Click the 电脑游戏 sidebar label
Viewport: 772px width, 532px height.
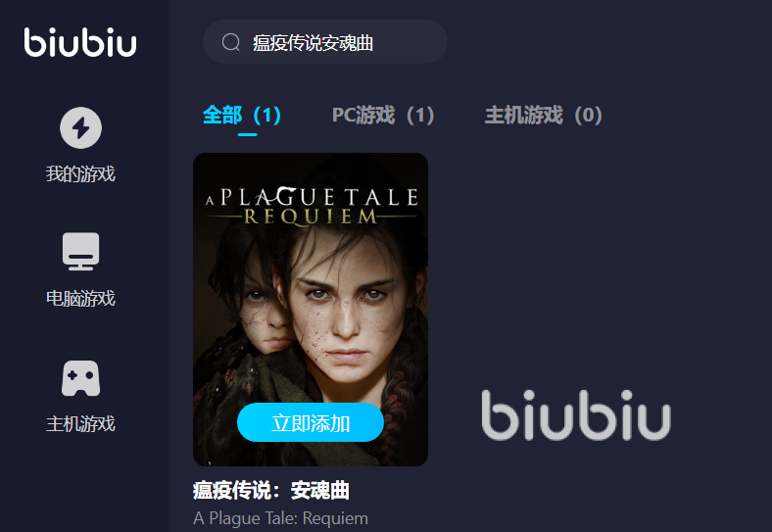click(x=80, y=299)
